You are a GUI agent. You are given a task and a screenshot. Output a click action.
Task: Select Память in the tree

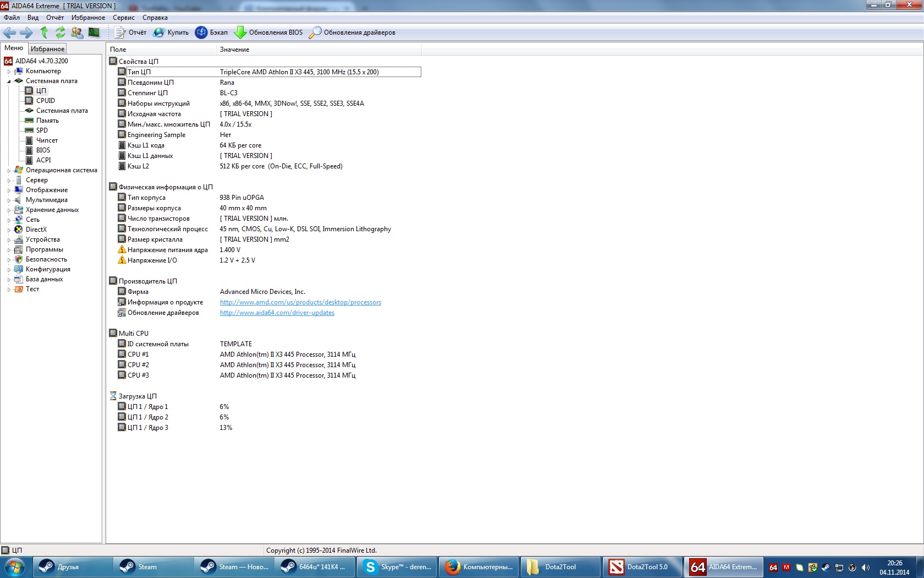47,121
